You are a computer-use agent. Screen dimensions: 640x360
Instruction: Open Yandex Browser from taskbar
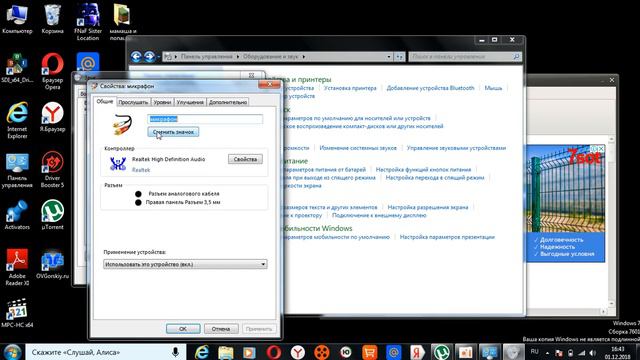(x=298, y=352)
